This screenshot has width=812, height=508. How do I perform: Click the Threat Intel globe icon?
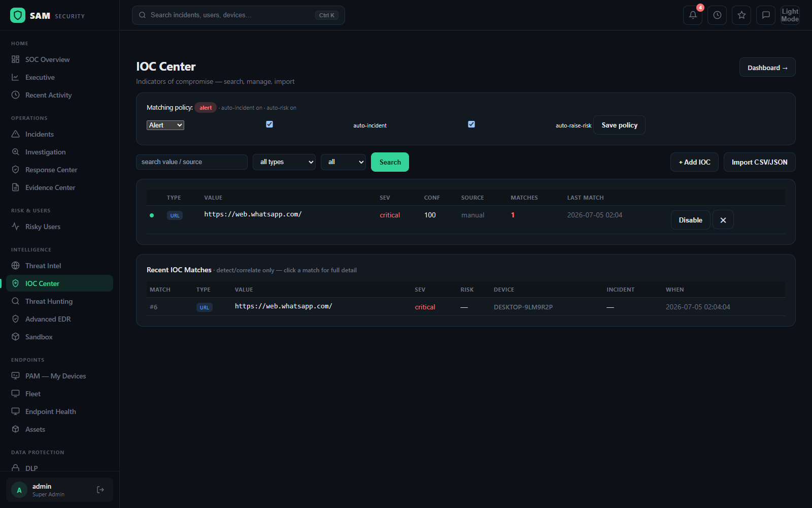pos(16,266)
